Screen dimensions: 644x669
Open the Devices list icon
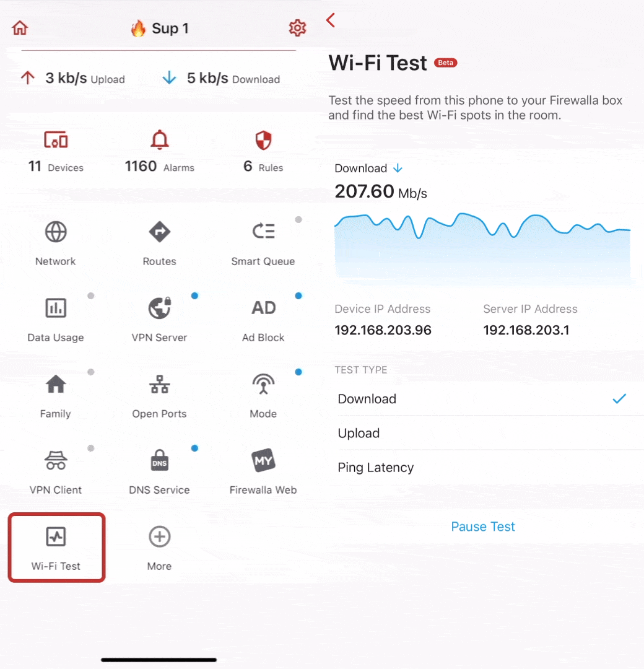point(56,140)
